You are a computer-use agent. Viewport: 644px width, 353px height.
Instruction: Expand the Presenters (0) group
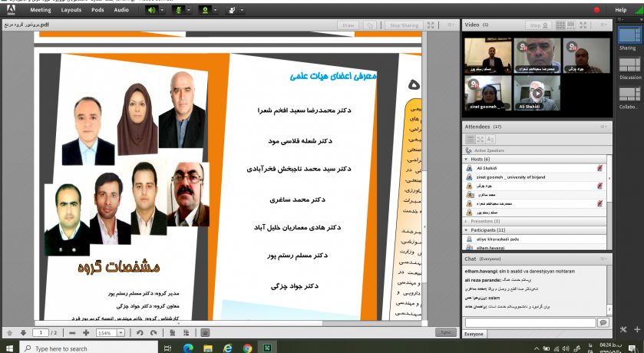[466, 221]
